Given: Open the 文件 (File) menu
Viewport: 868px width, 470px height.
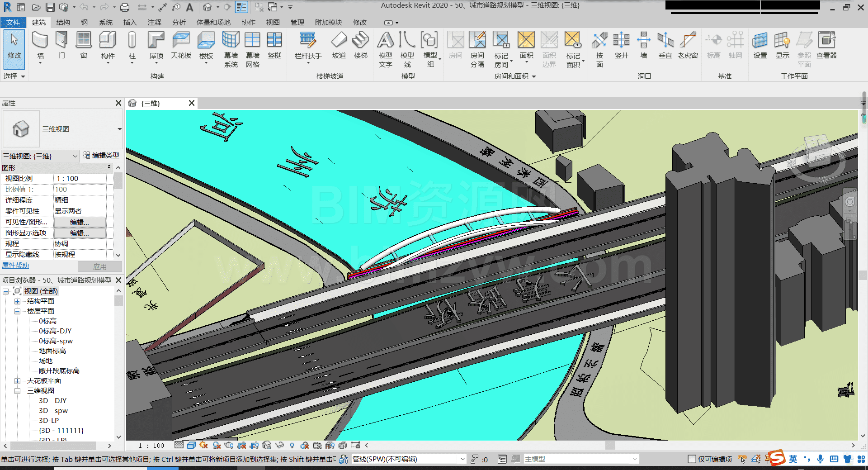Looking at the screenshot, I should (13, 22).
